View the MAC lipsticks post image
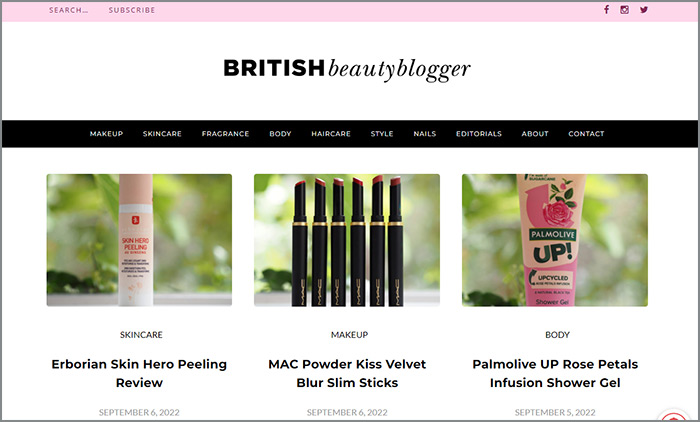This screenshot has width=700, height=422. click(x=347, y=240)
